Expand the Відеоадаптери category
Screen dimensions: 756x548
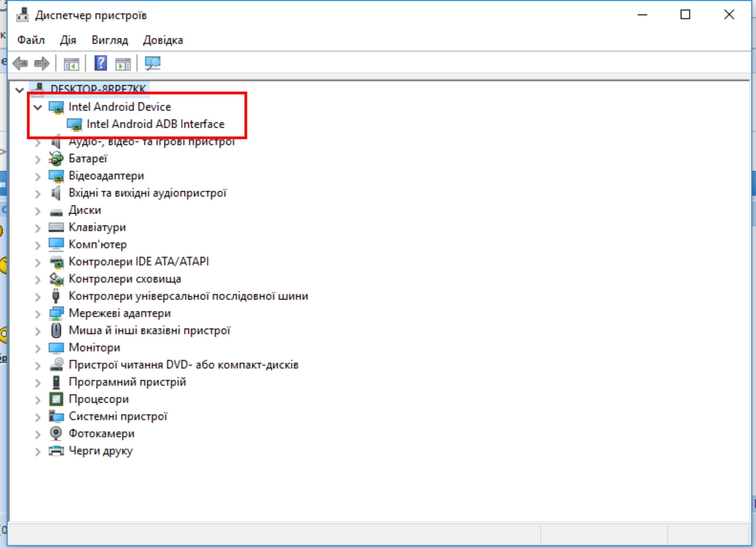[x=38, y=176]
